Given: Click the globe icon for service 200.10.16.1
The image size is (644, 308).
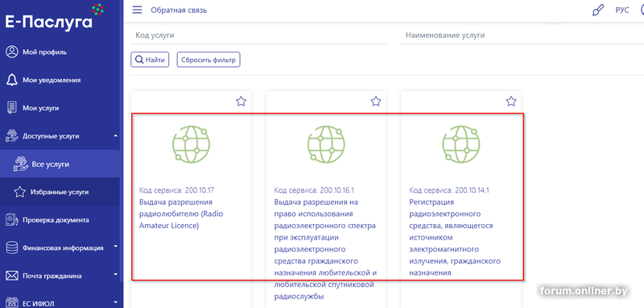Looking at the screenshot, I should click(326, 144).
